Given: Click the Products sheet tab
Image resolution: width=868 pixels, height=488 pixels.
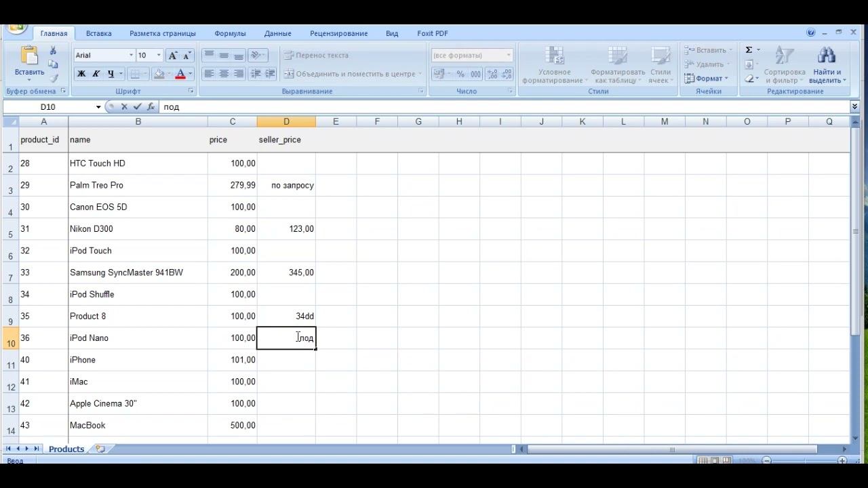Looking at the screenshot, I should [66, 449].
